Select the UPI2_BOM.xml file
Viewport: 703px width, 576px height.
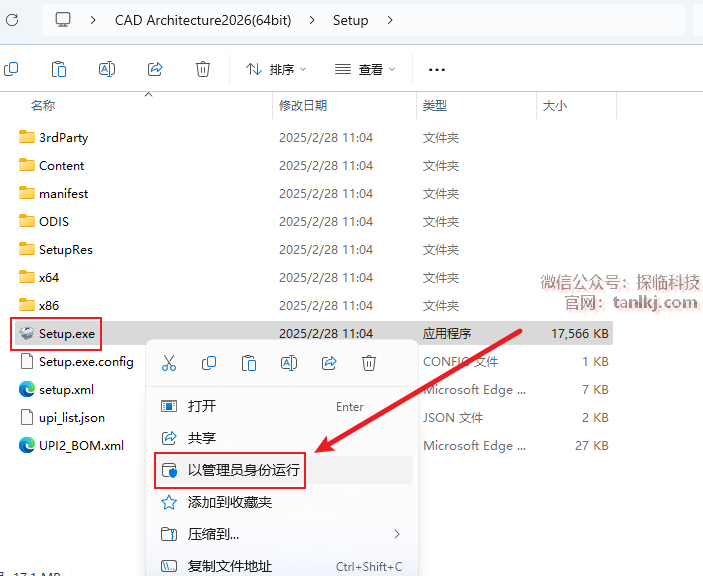coord(71,446)
